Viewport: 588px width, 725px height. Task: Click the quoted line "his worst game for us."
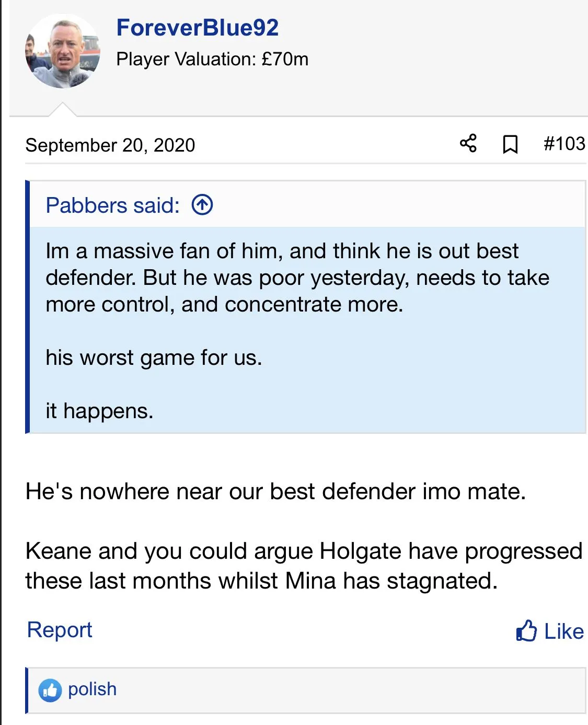pos(154,358)
